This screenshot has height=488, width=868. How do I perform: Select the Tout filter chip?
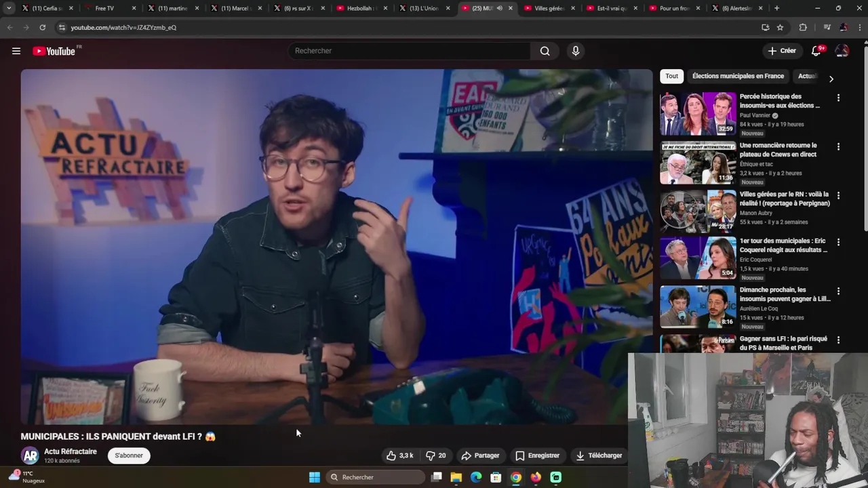click(671, 76)
